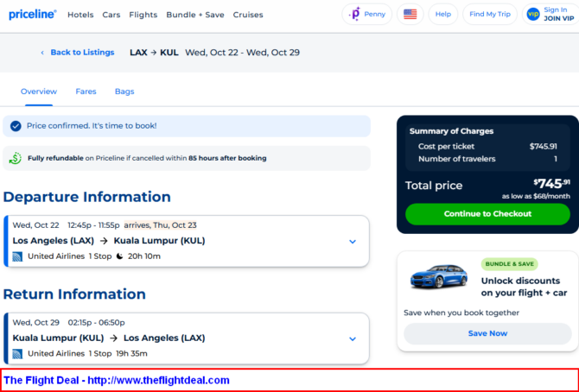Click the US flag country selector
Image resolution: width=579 pixels, height=392 pixels.
click(x=410, y=15)
